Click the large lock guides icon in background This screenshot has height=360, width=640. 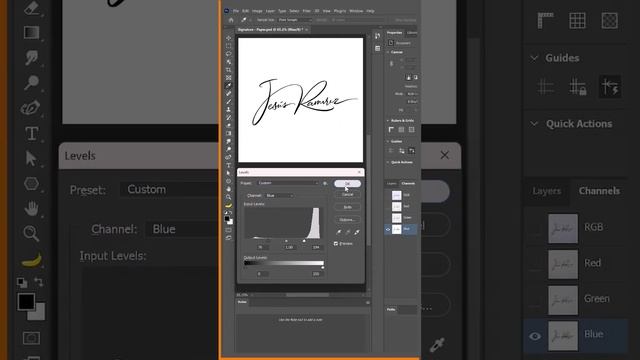pyautogui.click(x=578, y=87)
